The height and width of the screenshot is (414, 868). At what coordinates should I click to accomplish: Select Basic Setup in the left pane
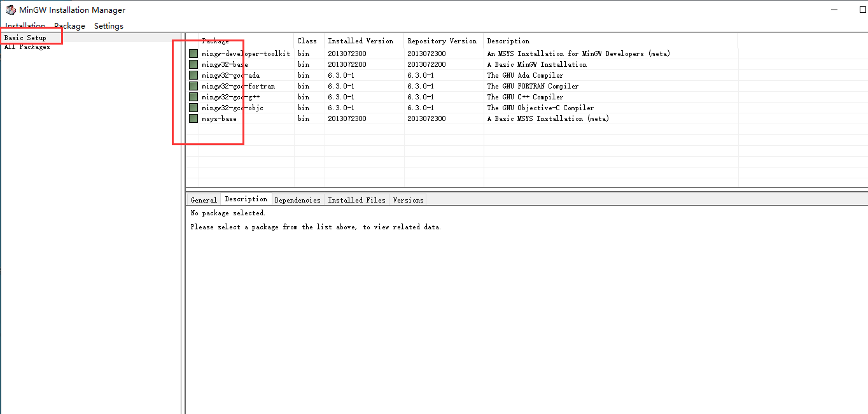coord(25,38)
